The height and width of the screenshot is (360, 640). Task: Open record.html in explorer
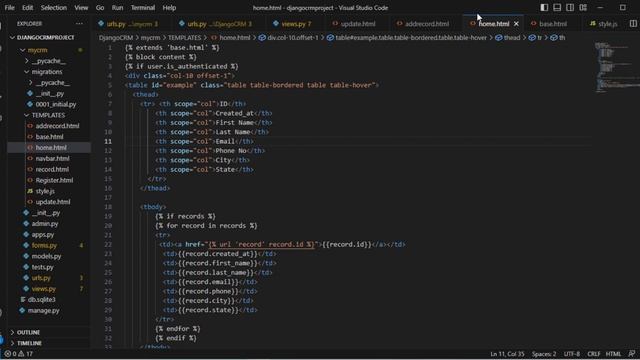coord(52,169)
